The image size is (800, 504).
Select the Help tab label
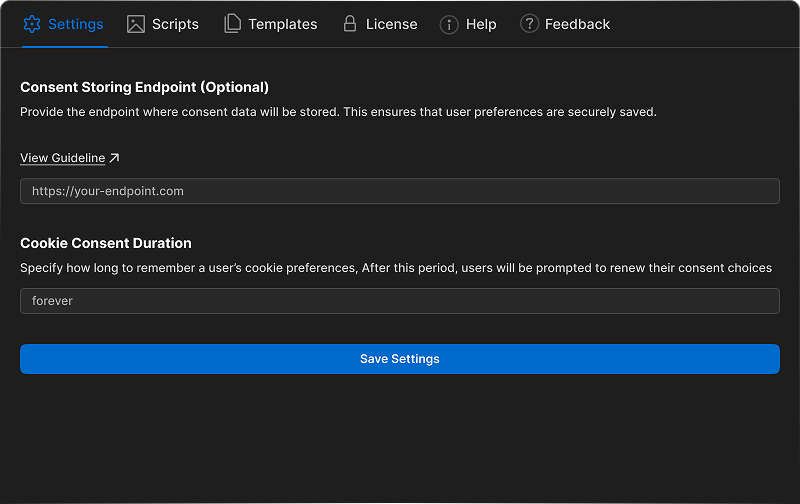pyautogui.click(x=481, y=24)
